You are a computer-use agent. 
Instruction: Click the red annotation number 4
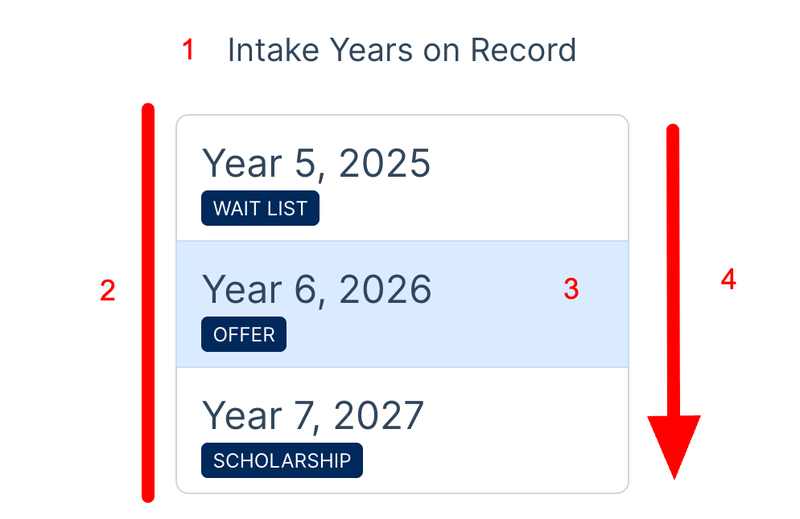click(729, 280)
